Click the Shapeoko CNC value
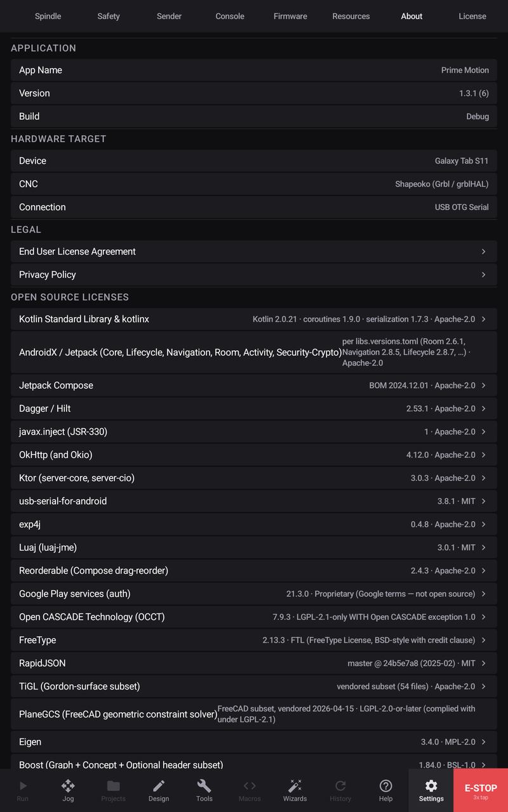The width and height of the screenshot is (508, 812). click(442, 184)
